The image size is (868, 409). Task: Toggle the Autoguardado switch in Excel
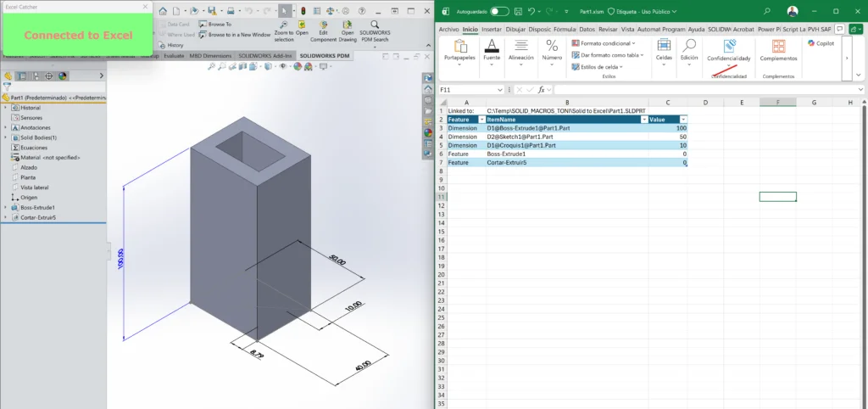499,11
